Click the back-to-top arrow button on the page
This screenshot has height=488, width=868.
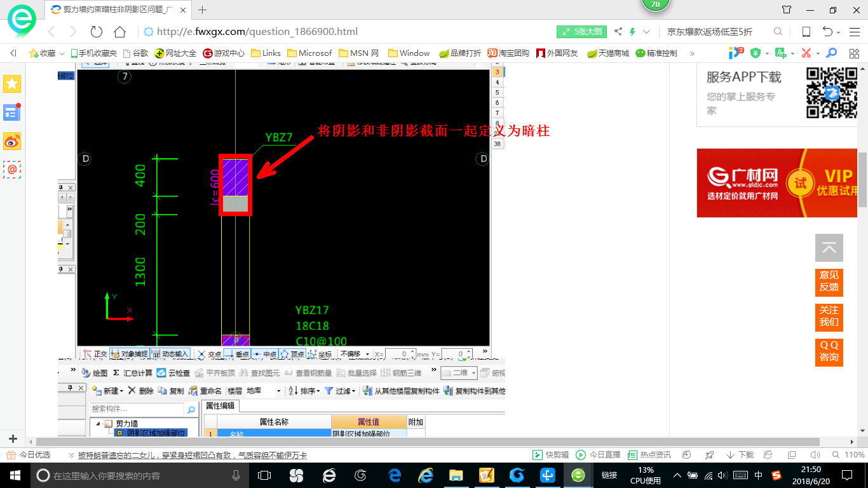829,248
